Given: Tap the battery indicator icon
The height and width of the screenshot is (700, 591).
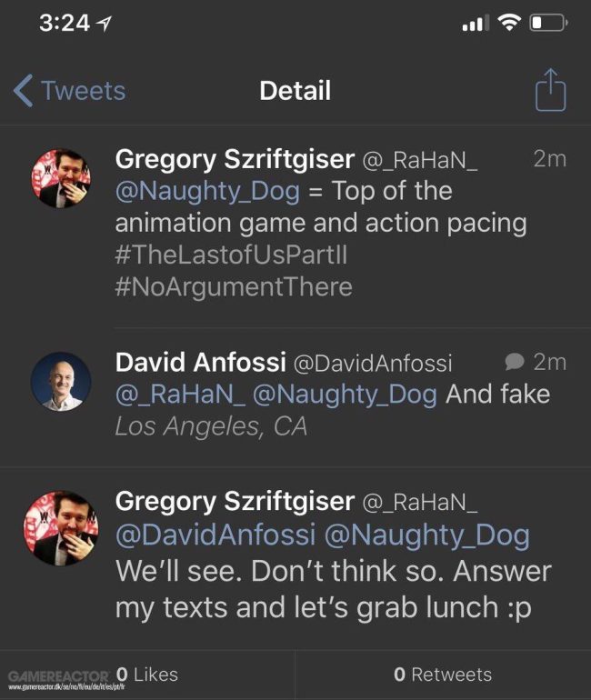Looking at the screenshot, I should pyautogui.click(x=548, y=23).
